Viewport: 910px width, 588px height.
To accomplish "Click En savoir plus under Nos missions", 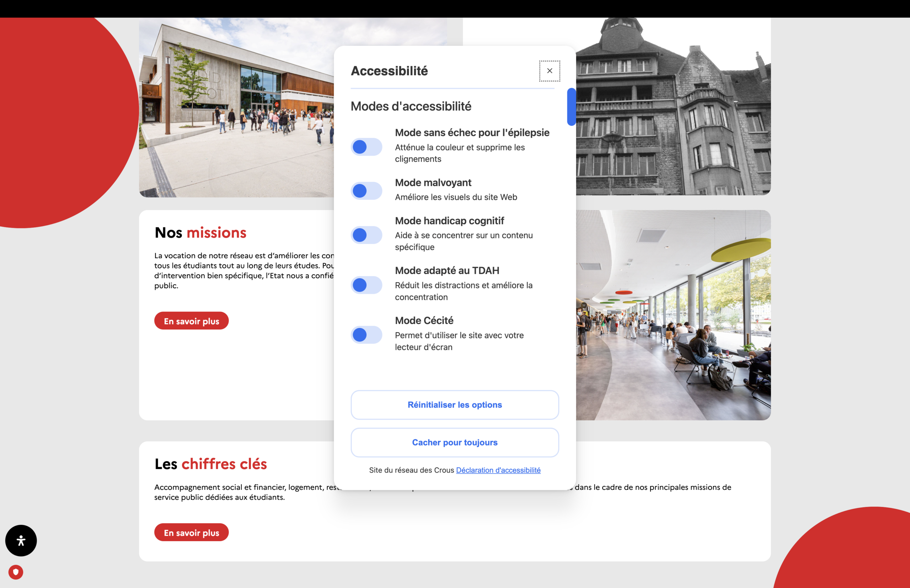I will [x=191, y=321].
